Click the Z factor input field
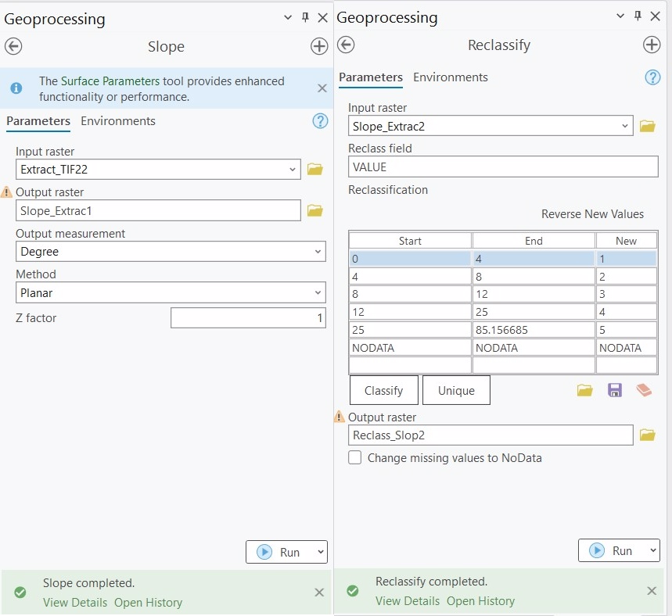The width and height of the screenshot is (672, 616). (x=248, y=318)
